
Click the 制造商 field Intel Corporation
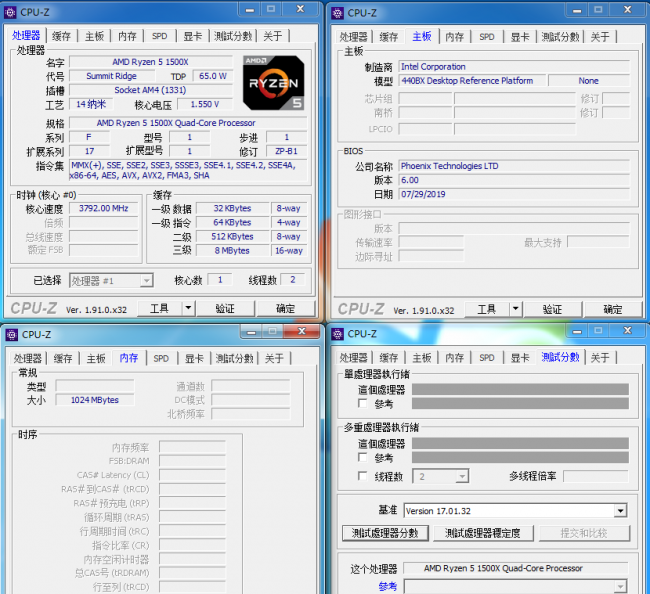[x=514, y=67]
